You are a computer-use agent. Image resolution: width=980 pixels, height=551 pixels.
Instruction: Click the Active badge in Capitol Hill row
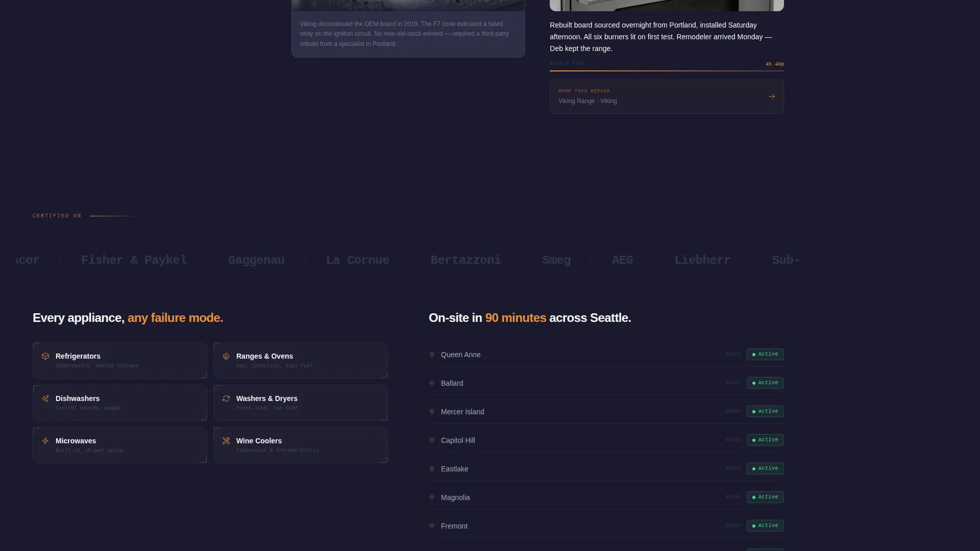765,440
